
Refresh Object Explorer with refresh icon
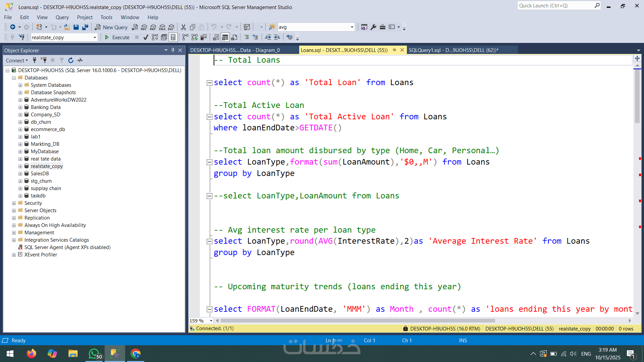[70, 60]
